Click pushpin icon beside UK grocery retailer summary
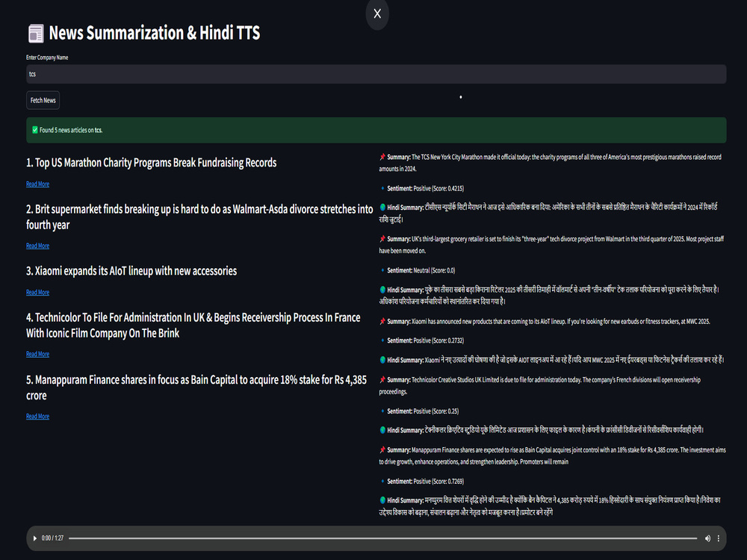Viewport: 747px width, 560px height. [382, 239]
